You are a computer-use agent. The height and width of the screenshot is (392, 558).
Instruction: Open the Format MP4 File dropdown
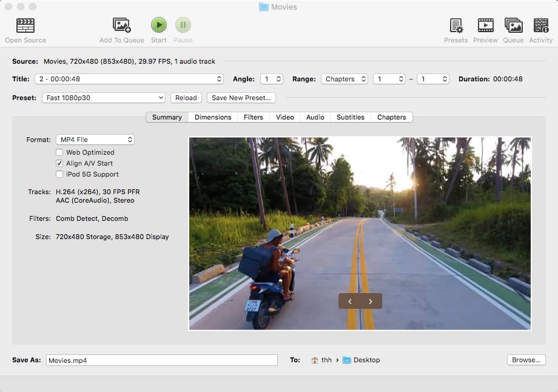point(95,140)
